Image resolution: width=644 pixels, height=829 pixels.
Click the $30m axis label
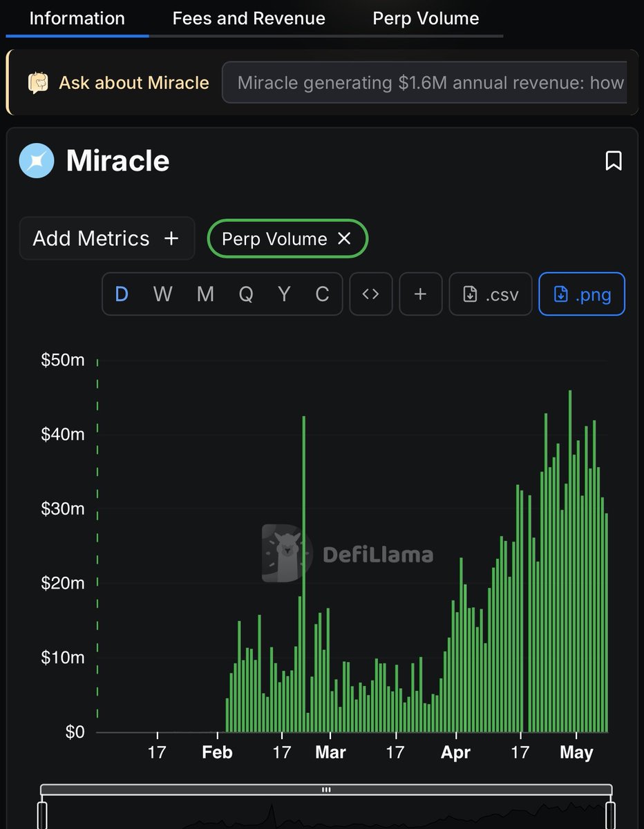coord(63,509)
